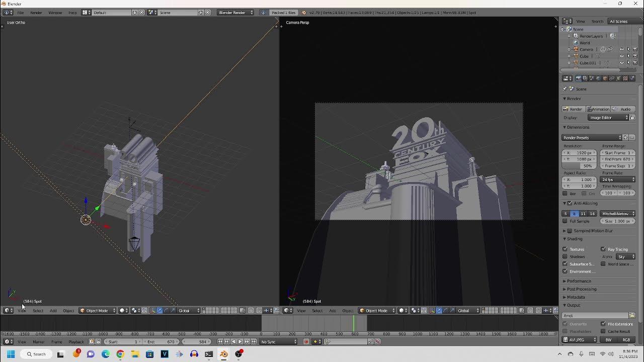Open the File menu

pos(21,13)
